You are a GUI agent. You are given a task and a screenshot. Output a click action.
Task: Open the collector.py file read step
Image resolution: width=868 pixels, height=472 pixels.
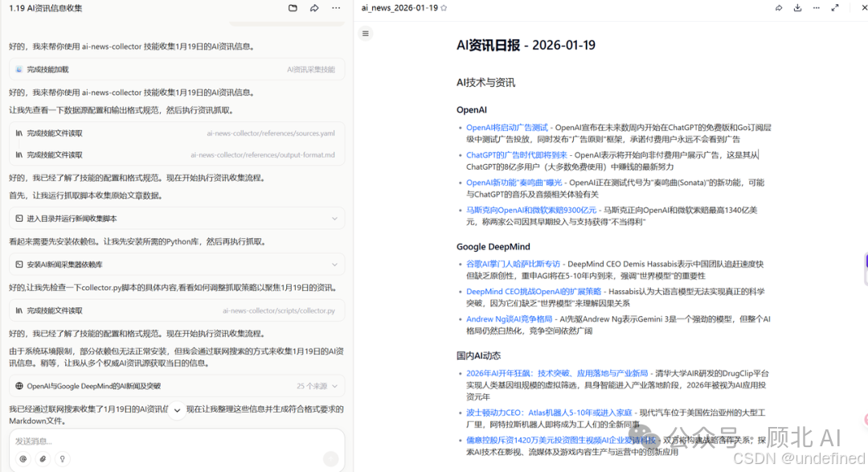(177, 310)
